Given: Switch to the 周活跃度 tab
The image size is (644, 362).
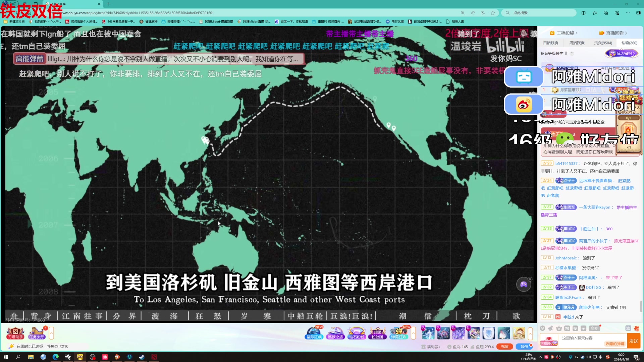Looking at the screenshot, I should [577, 43].
